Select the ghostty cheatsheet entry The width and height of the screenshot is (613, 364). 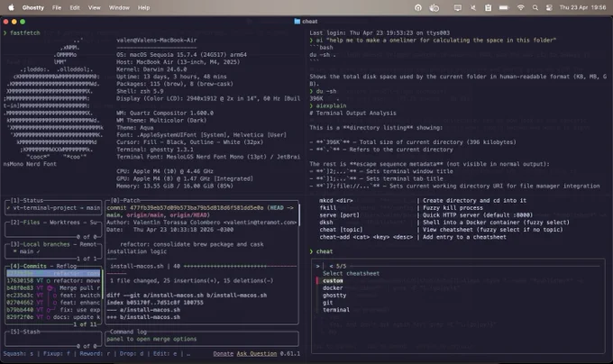(334, 296)
